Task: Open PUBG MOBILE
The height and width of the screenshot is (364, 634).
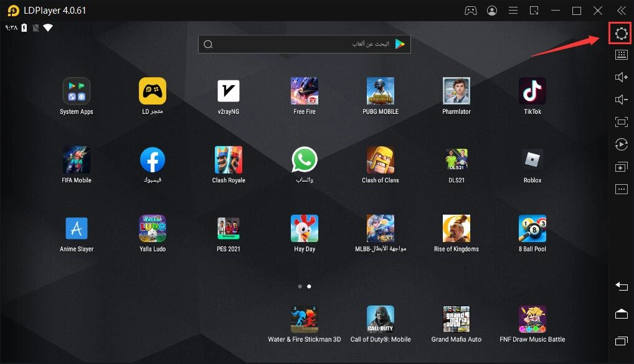Action: coord(381,91)
